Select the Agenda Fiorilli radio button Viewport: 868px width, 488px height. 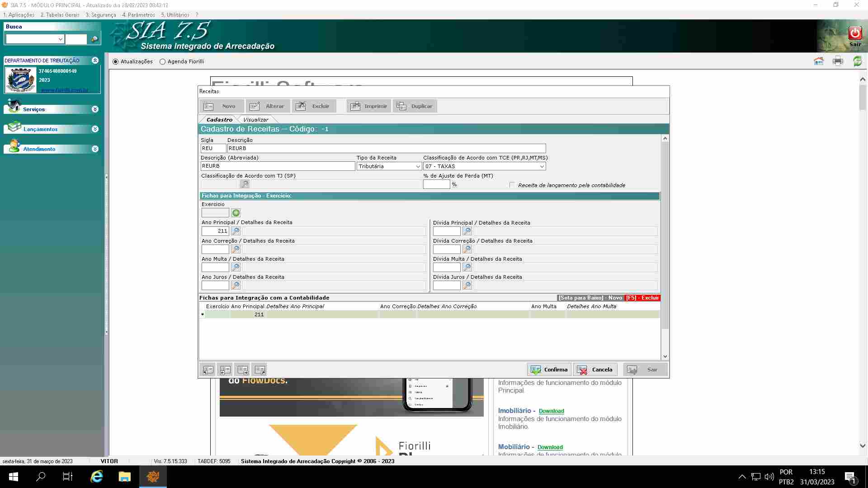pyautogui.click(x=163, y=61)
